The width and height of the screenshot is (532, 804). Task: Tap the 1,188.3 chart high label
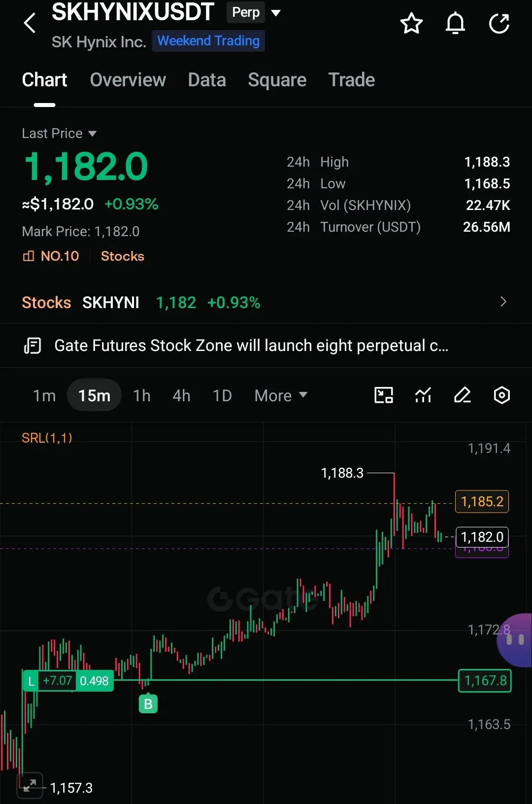click(342, 473)
